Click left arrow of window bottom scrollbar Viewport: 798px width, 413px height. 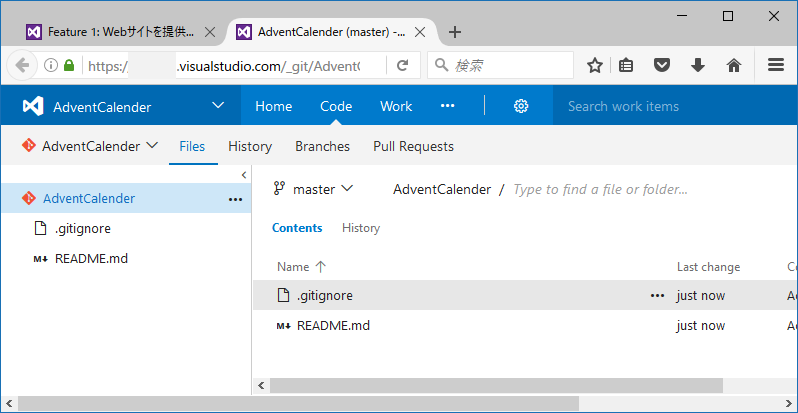(x=9, y=404)
